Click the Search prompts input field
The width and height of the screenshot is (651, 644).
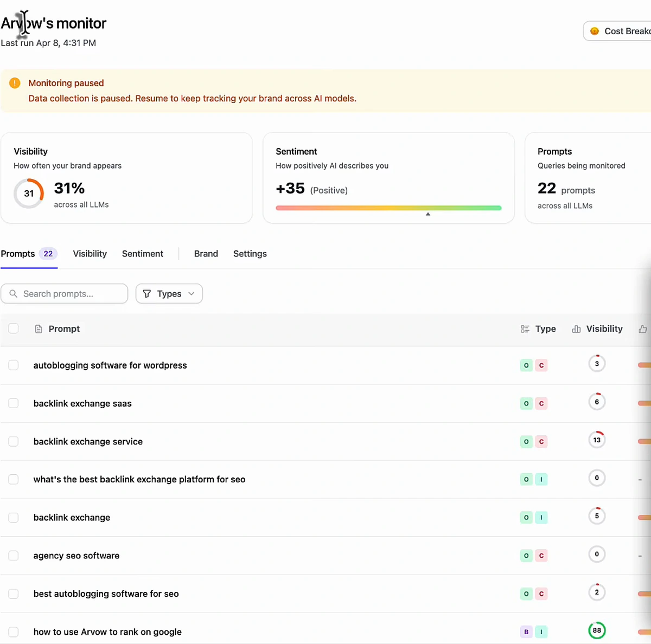click(x=64, y=293)
